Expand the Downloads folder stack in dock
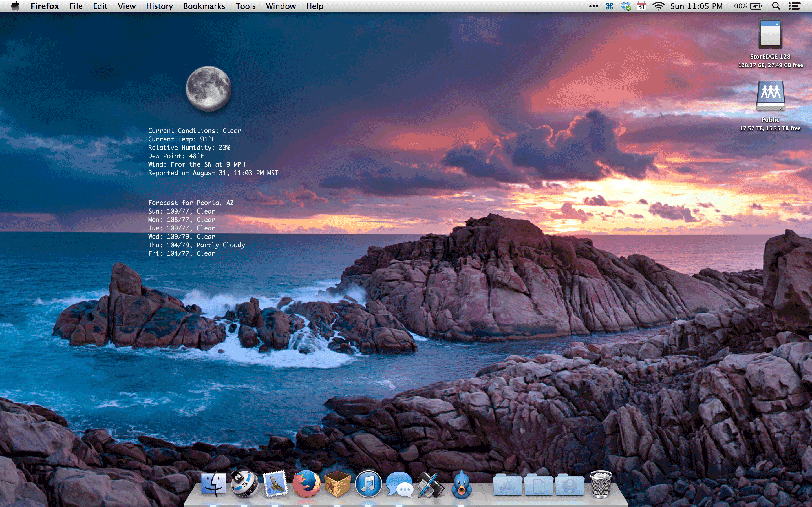The image size is (812, 507). click(x=570, y=485)
